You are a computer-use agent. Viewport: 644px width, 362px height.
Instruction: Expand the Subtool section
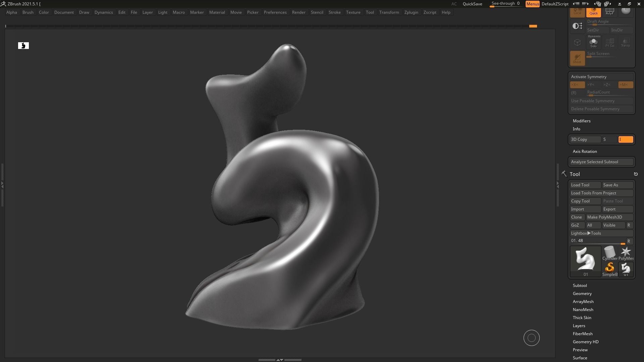tap(580, 286)
